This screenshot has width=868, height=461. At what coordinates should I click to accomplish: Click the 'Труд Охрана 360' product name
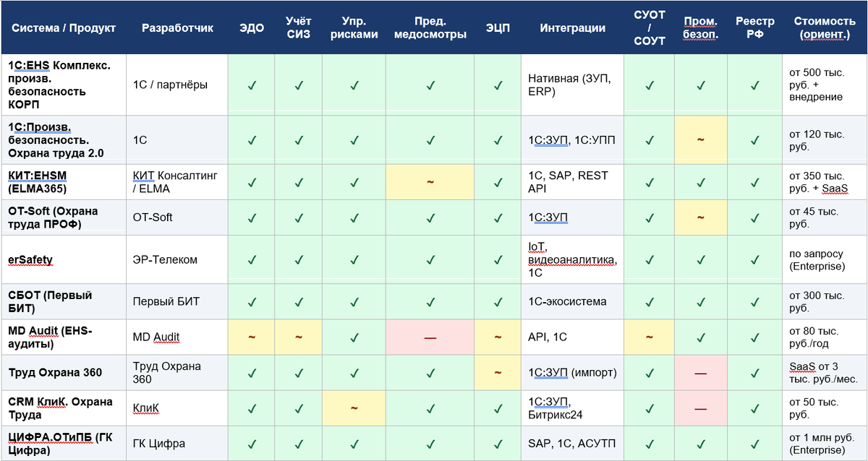64,373
